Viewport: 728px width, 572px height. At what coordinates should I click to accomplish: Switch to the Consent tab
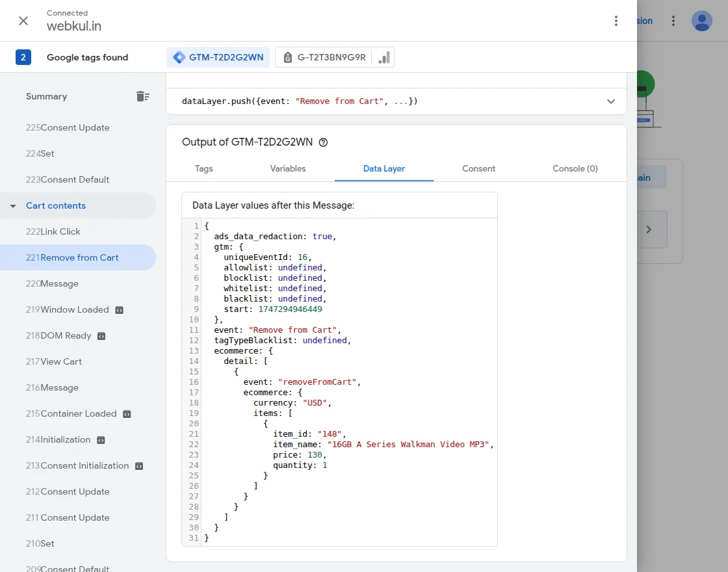[x=478, y=168]
